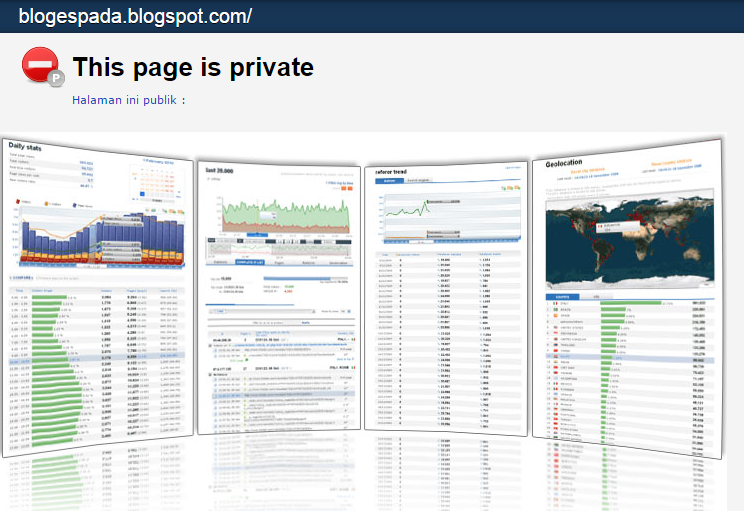The width and height of the screenshot is (744, 511).
Task: Open the Daily stats panel thumbnail
Action: pos(98,298)
